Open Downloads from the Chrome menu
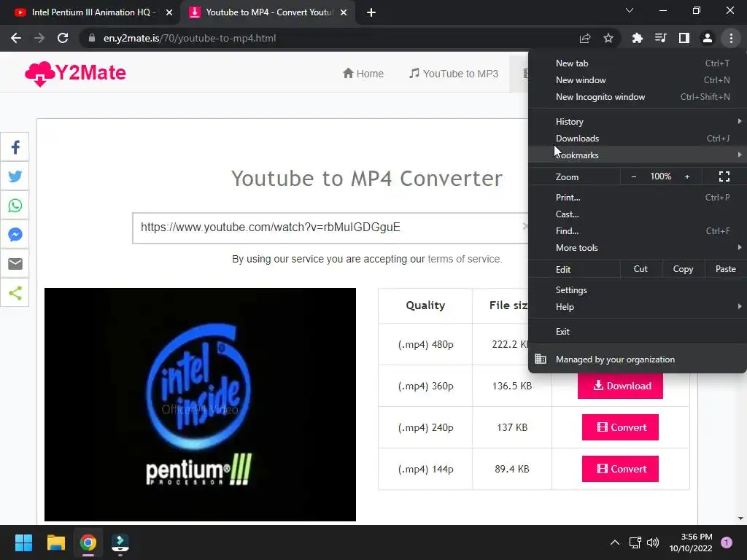This screenshot has height=560, width=747. click(638, 139)
